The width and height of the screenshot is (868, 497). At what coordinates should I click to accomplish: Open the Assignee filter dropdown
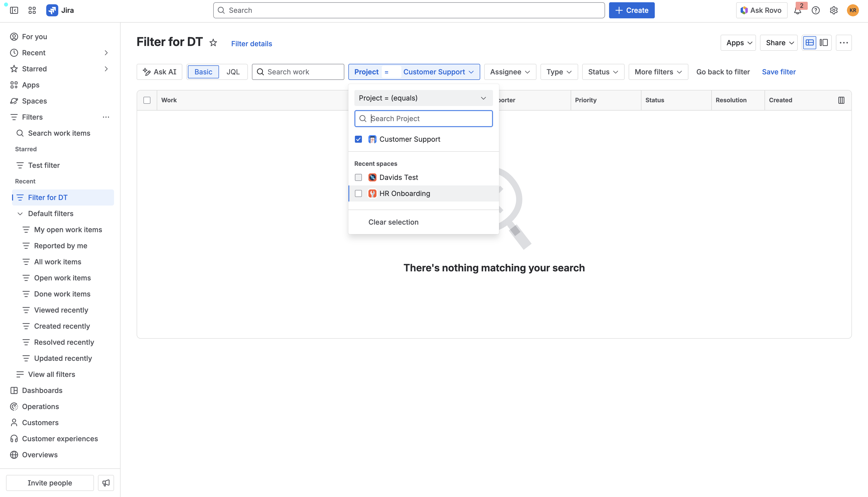coord(510,72)
